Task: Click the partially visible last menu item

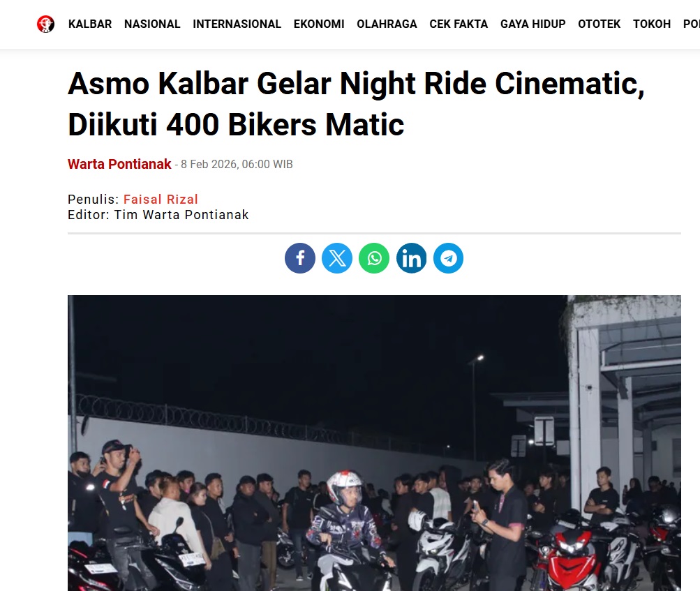Action: [692, 24]
